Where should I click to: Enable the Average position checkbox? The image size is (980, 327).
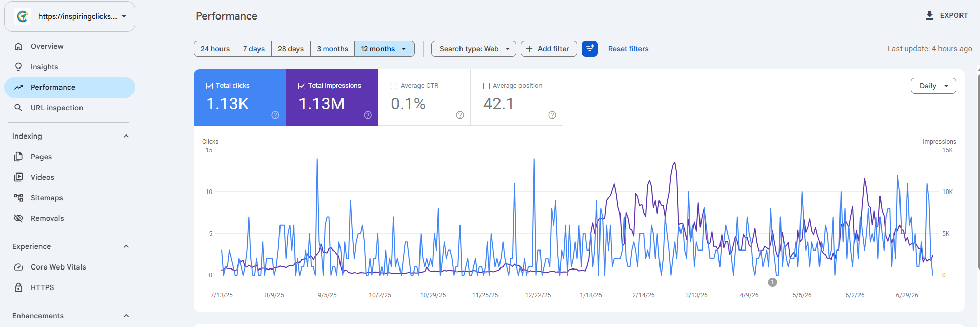[486, 86]
